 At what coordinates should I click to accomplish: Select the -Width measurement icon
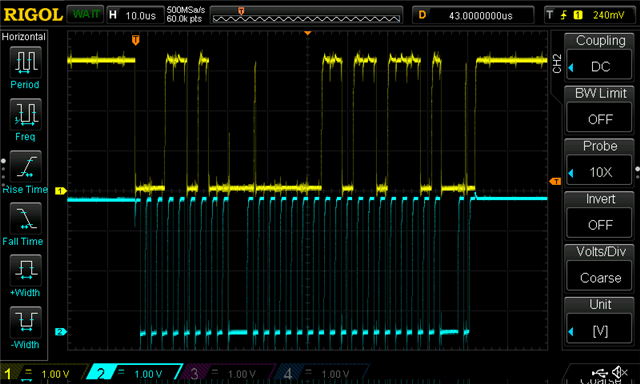[x=25, y=322]
